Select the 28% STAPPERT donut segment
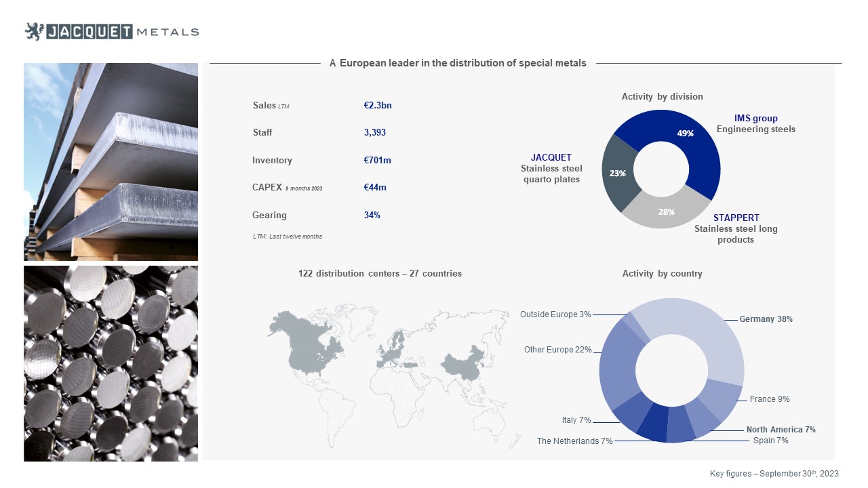The image size is (868, 488). [x=667, y=211]
